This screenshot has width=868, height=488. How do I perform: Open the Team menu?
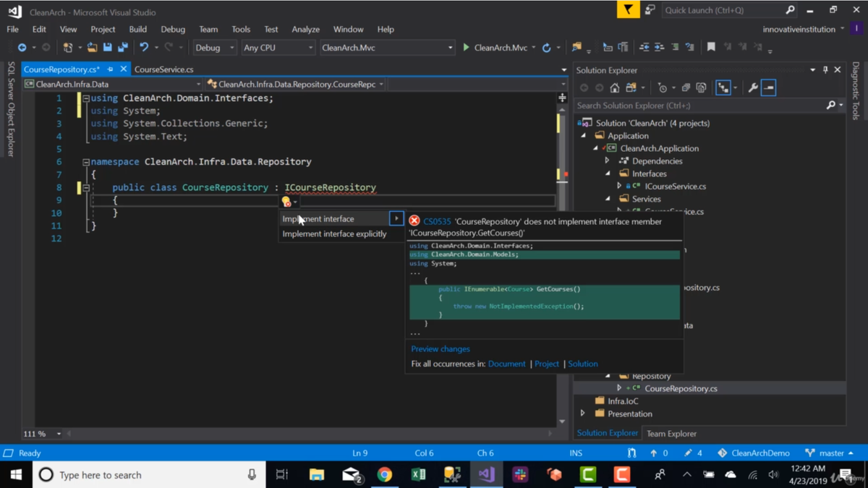[208, 30]
